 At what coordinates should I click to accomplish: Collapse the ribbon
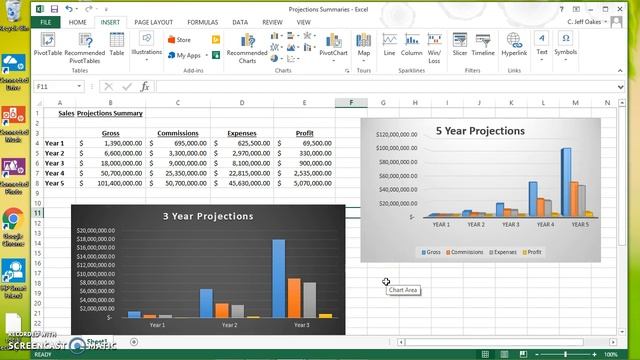tap(620, 71)
